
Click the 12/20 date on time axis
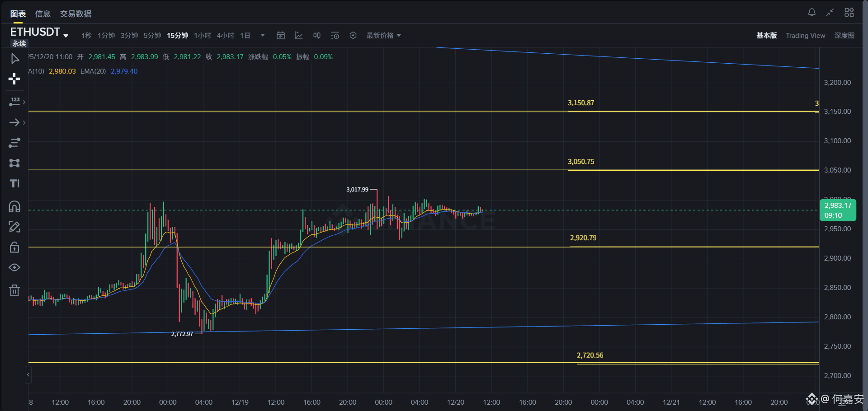[456, 402]
